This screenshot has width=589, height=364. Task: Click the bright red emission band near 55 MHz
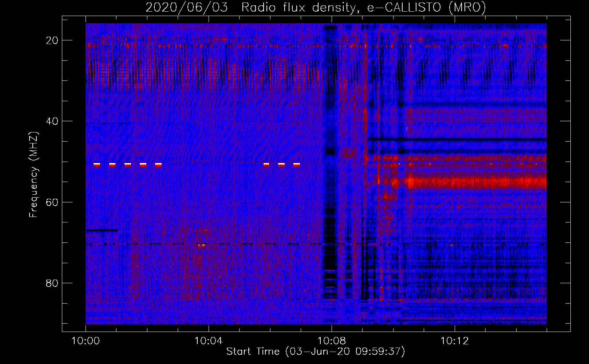tap(475, 182)
